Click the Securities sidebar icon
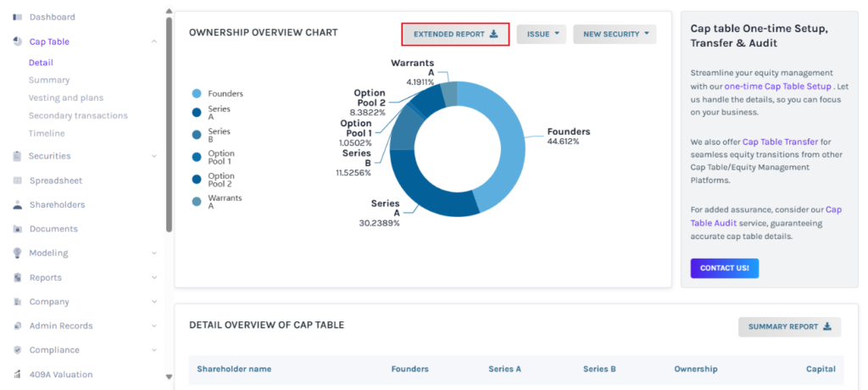Image resolution: width=868 pixels, height=390 pixels. point(18,156)
